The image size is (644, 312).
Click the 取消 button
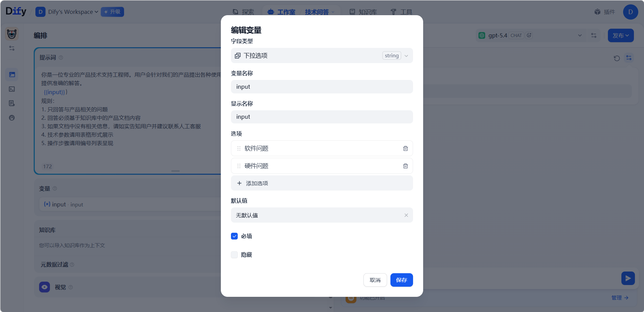(x=375, y=280)
